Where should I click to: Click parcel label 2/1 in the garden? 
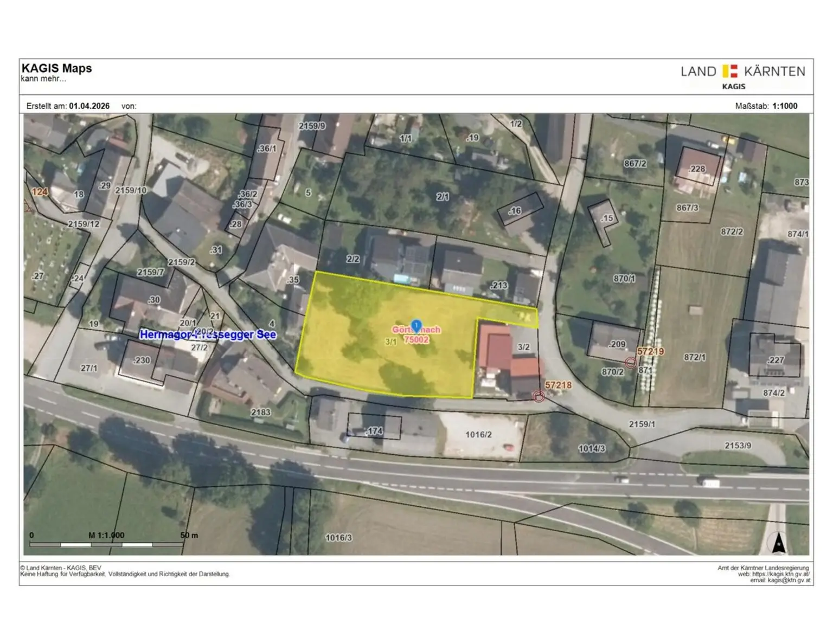(x=443, y=197)
